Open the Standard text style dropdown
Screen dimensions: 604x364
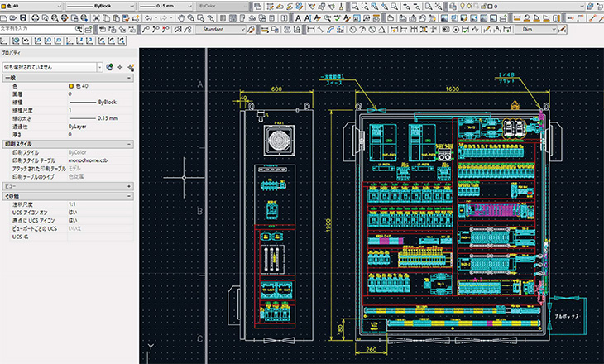221,29
